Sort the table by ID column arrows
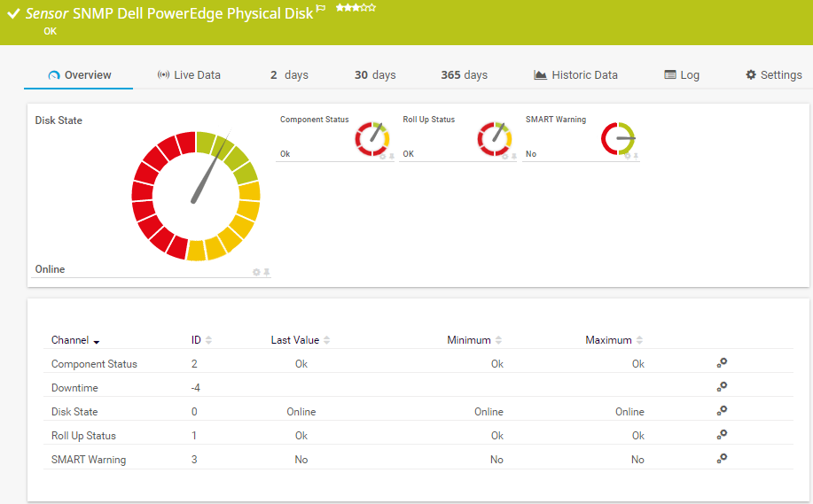This screenshot has height=504, width=813. [x=207, y=340]
